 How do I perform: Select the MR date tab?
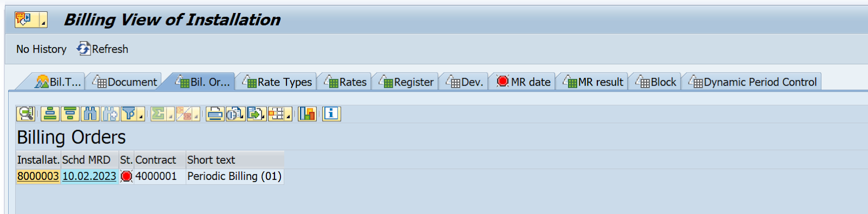pos(524,82)
